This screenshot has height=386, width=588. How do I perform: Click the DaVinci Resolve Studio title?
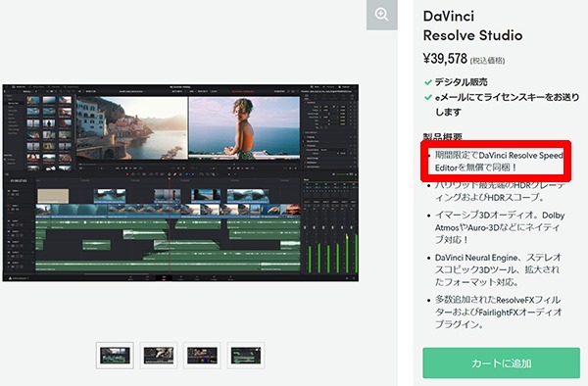(472, 25)
